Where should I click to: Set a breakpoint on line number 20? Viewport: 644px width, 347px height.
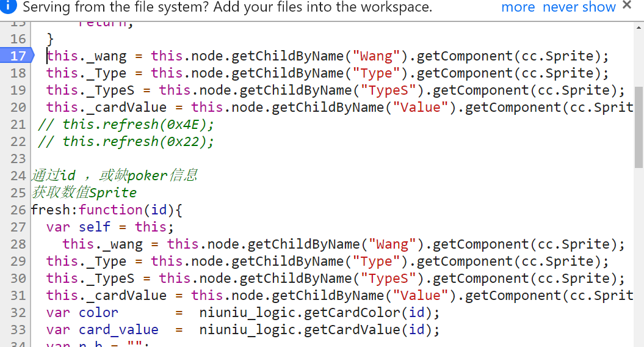tap(18, 107)
